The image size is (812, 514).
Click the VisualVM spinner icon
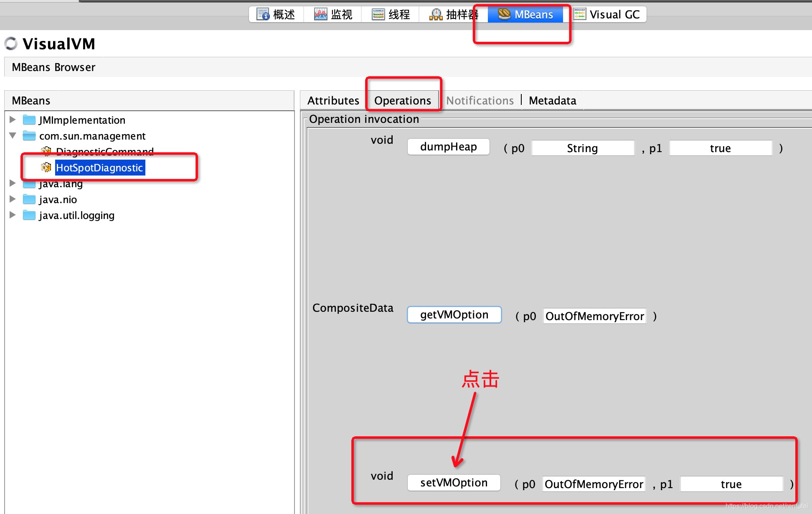click(11, 43)
